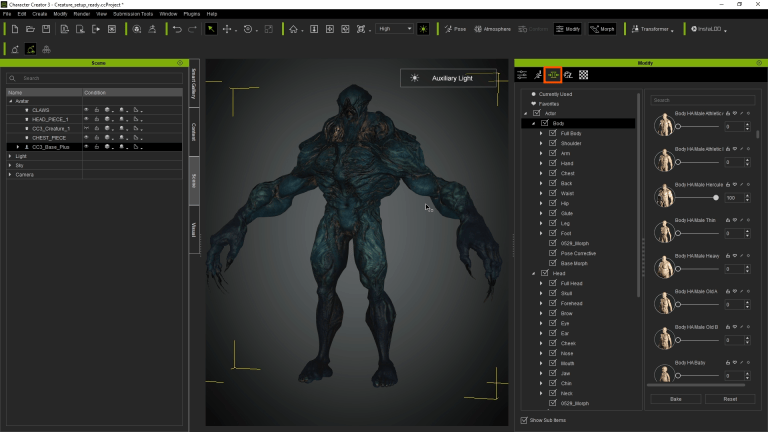Open the fourth Modify panel tab icon
This screenshot has height=432, width=768.
568,75
